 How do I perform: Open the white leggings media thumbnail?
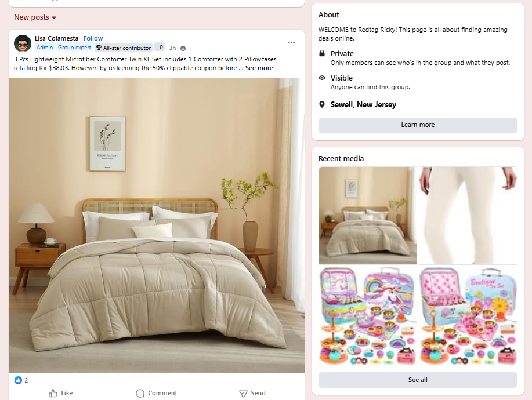pyautogui.click(x=468, y=216)
